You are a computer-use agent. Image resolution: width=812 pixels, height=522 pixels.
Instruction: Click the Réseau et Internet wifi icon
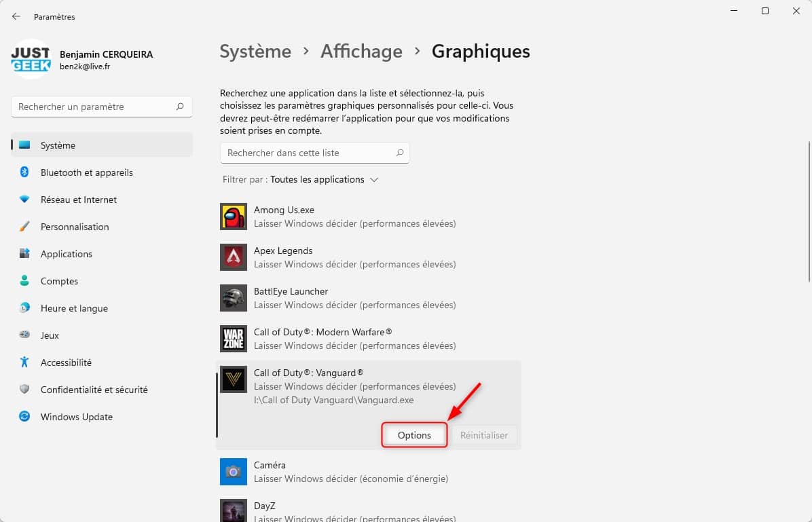pyautogui.click(x=24, y=200)
